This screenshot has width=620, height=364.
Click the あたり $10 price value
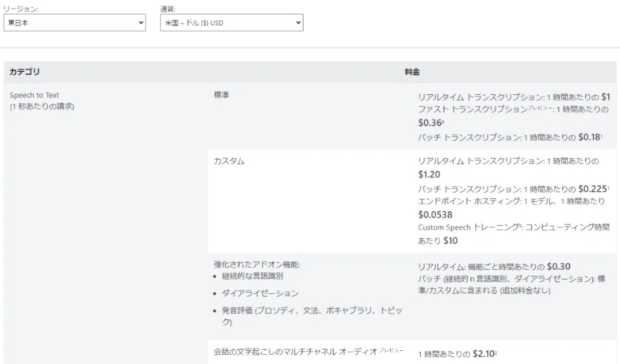[x=438, y=241]
